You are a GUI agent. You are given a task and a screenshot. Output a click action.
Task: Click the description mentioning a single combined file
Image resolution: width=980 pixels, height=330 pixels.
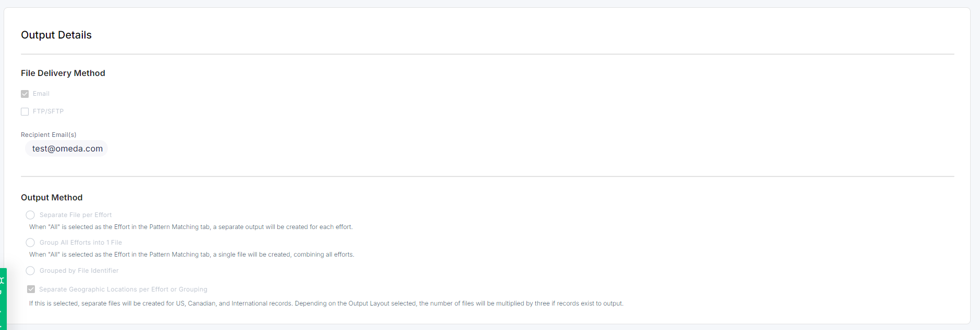191,255
